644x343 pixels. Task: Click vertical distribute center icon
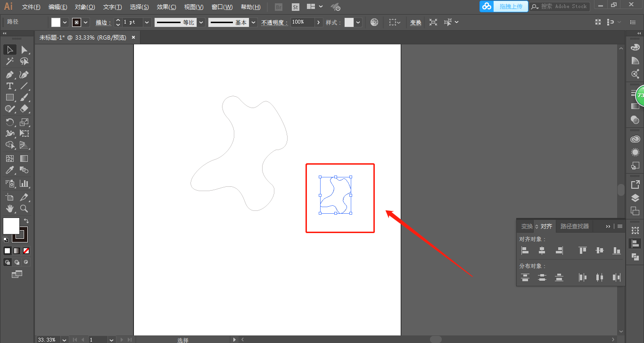tap(542, 277)
